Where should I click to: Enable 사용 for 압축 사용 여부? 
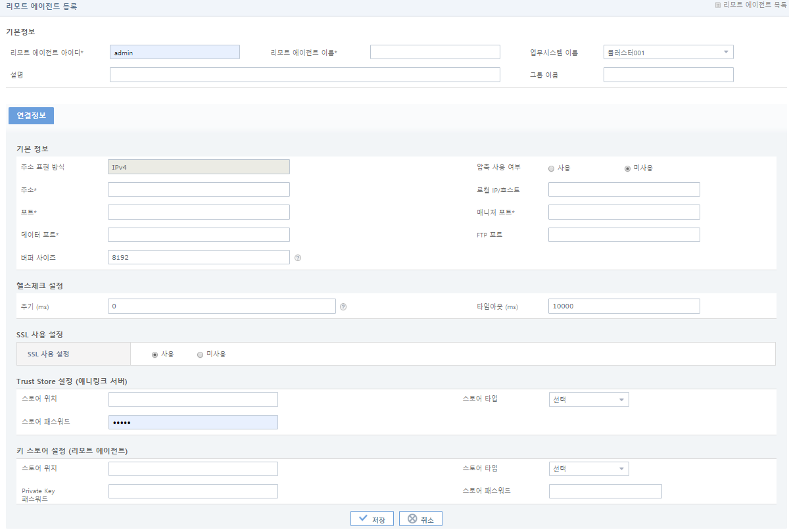click(x=551, y=168)
